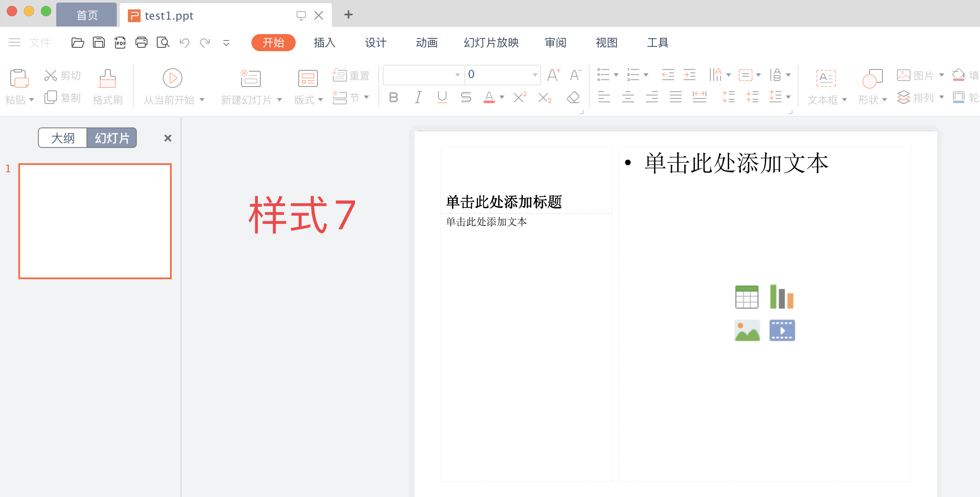Toggle italic text style
Image resolution: width=980 pixels, height=497 pixels.
click(418, 98)
